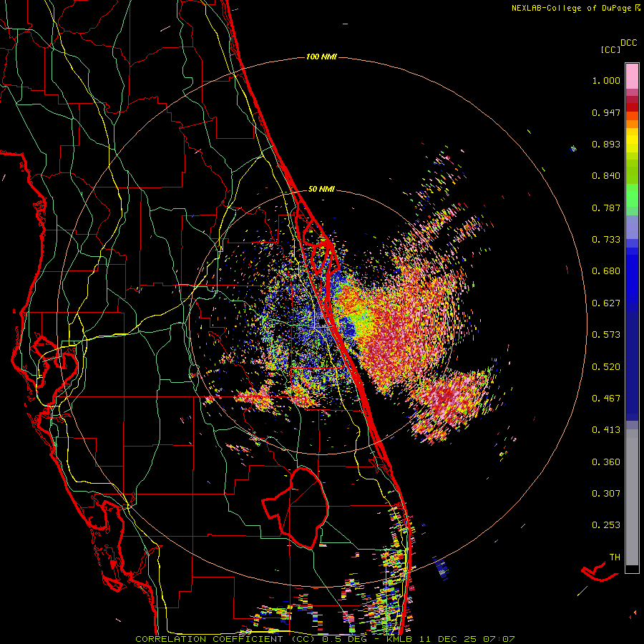Image resolution: width=644 pixels, height=644 pixels.
Task: Click the yellow segment of the color bar
Action: (632, 140)
